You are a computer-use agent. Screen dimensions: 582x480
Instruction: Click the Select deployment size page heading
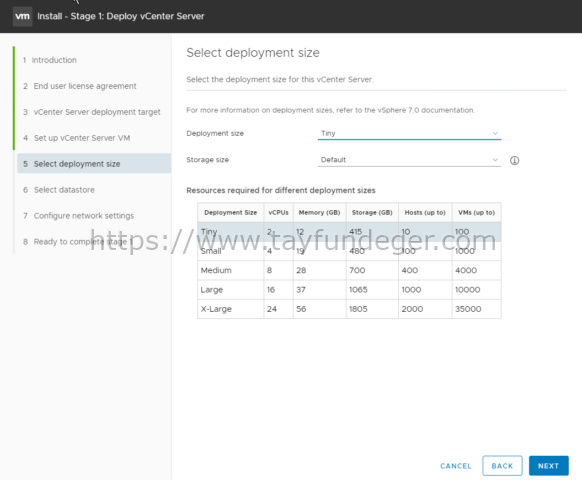(253, 53)
